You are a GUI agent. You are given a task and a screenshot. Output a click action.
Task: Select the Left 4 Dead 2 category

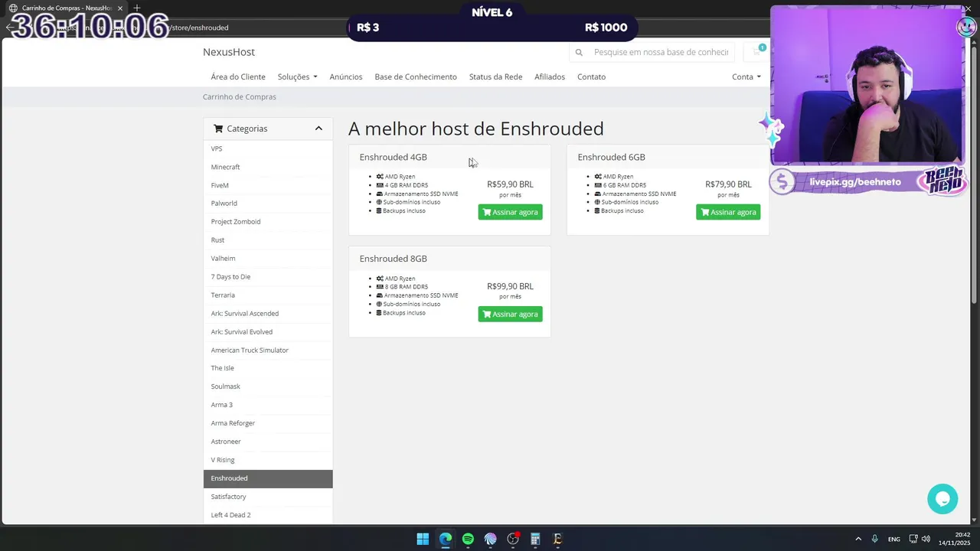(x=268, y=515)
